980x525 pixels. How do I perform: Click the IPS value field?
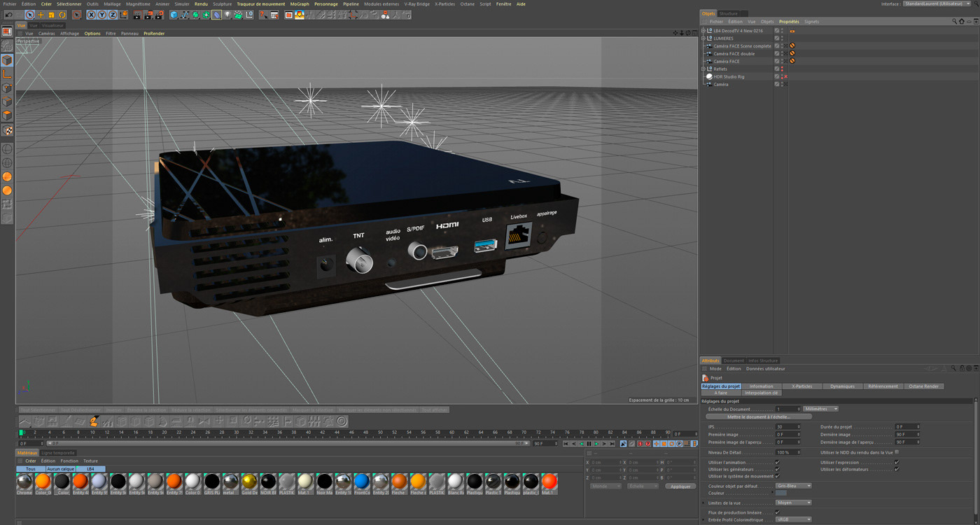click(x=787, y=427)
